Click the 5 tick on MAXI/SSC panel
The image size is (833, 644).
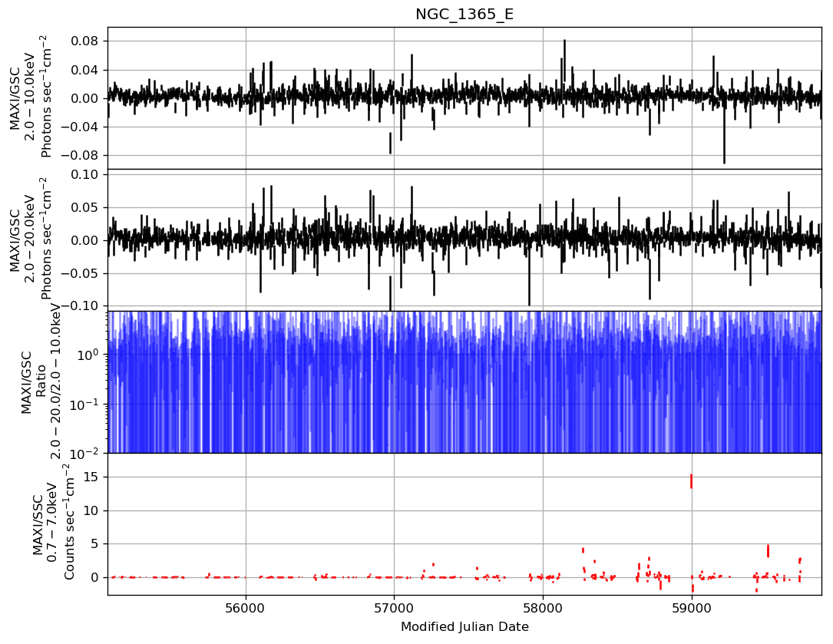tap(96, 543)
